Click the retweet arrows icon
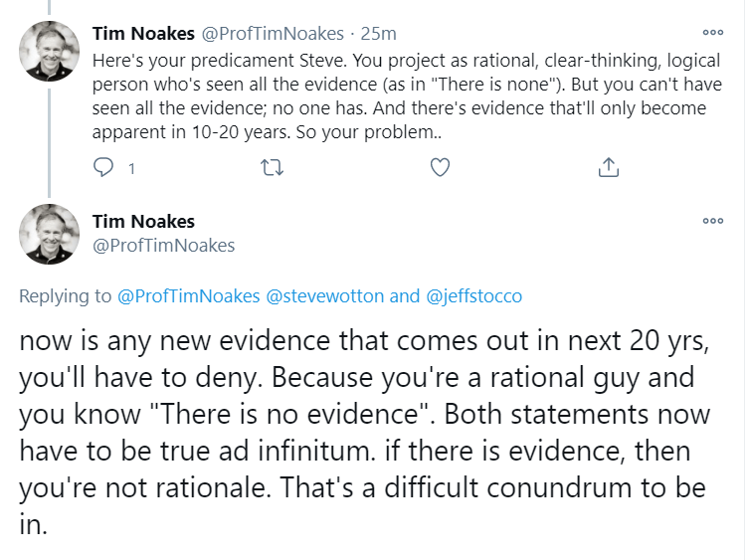 tap(271, 168)
